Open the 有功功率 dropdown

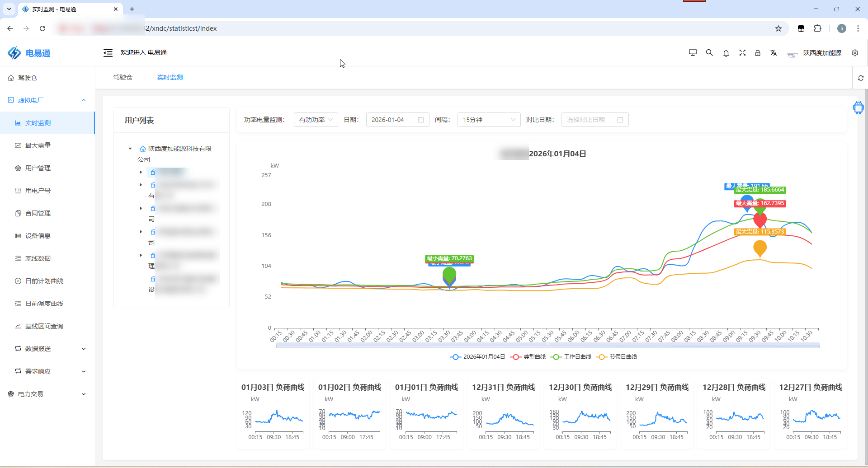tap(316, 120)
